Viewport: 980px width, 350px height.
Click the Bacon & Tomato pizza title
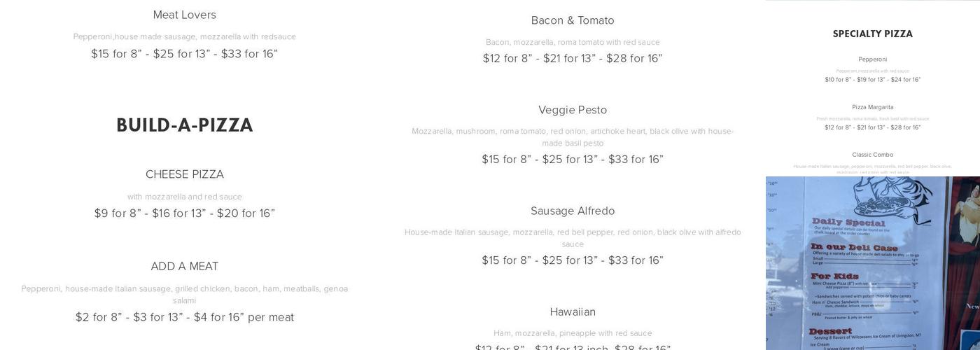[x=573, y=20]
